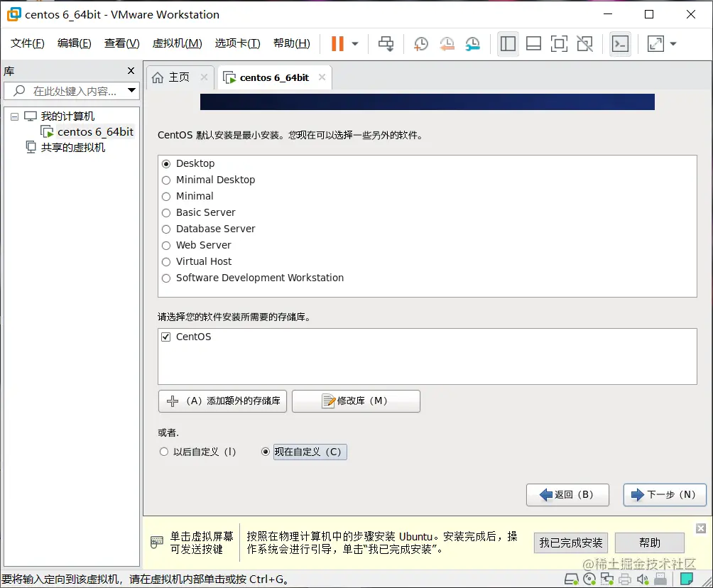This screenshot has height=588, width=713.
Task: Click the stretch guest display icon
Action: click(655, 43)
